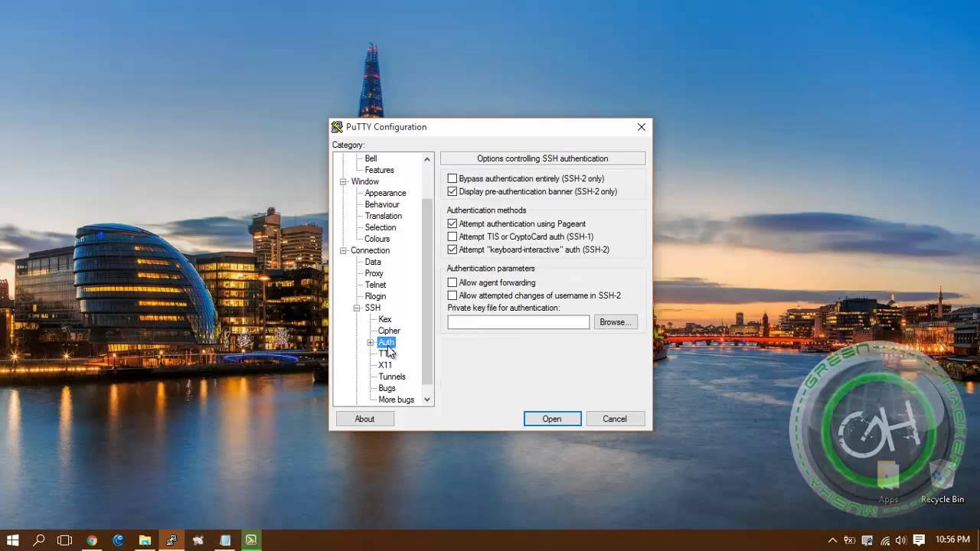980x551 pixels.
Task: Select Translation category
Action: (383, 216)
